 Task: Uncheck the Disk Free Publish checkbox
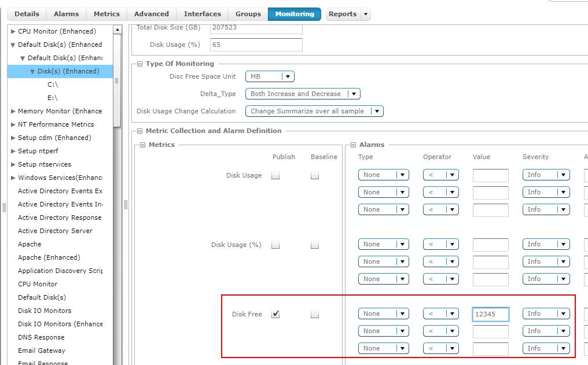tap(275, 314)
